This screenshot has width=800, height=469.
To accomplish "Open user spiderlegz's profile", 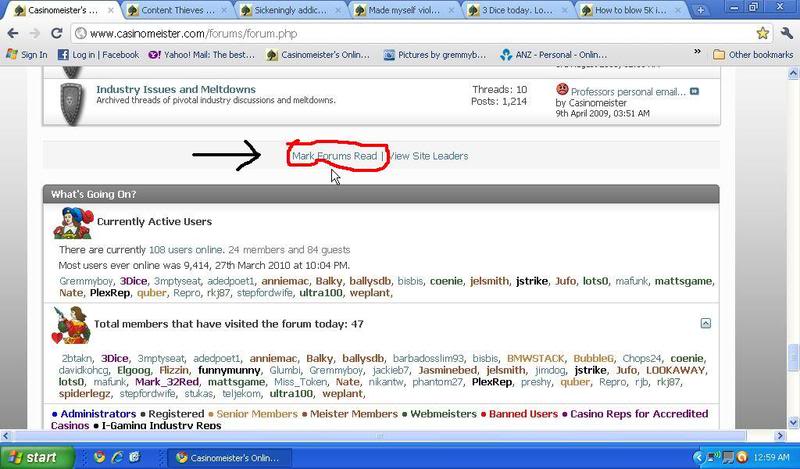I will tap(84, 394).
